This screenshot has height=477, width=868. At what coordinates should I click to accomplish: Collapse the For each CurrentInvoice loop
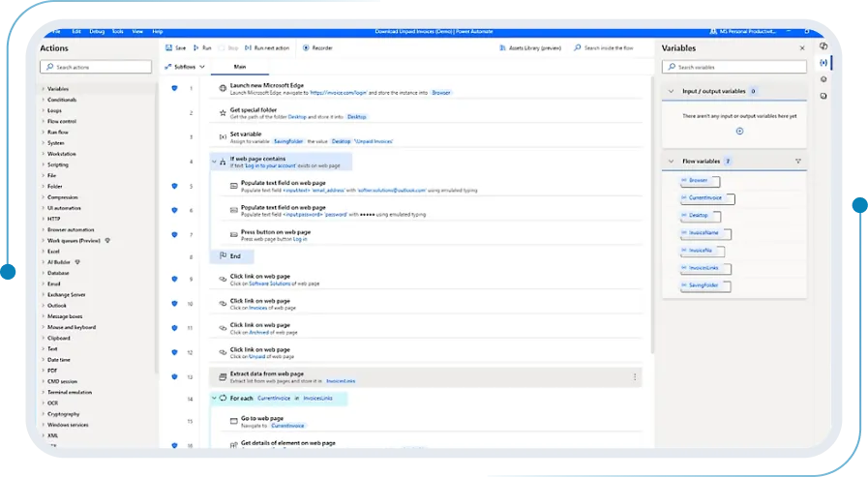point(214,398)
